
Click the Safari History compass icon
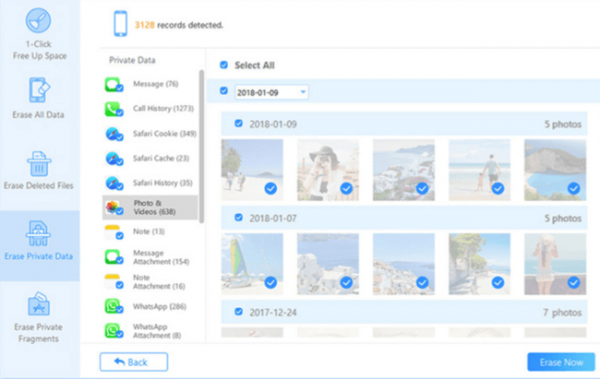click(x=114, y=183)
